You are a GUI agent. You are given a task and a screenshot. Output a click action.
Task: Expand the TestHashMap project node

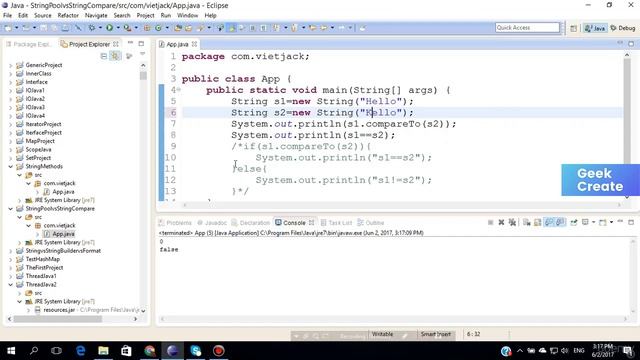(x=11, y=259)
